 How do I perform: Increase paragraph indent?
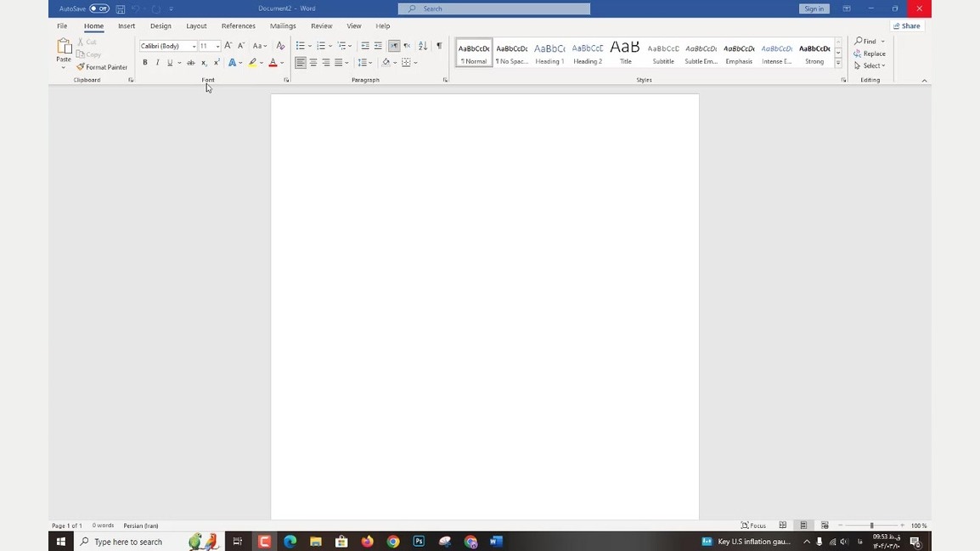378,46
